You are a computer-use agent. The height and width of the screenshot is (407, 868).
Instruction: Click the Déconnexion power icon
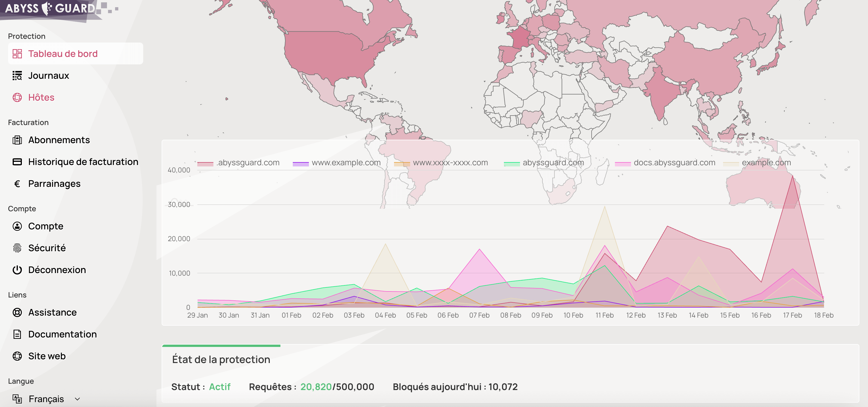pos(17,270)
